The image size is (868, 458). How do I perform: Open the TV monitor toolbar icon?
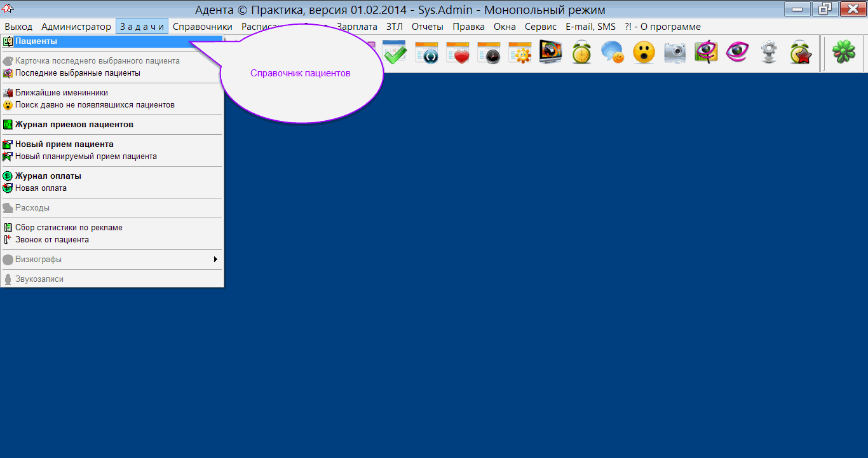550,52
